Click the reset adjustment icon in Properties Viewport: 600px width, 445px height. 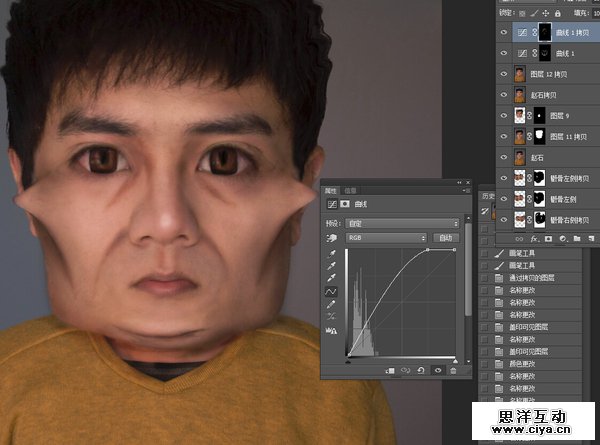coord(420,370)
